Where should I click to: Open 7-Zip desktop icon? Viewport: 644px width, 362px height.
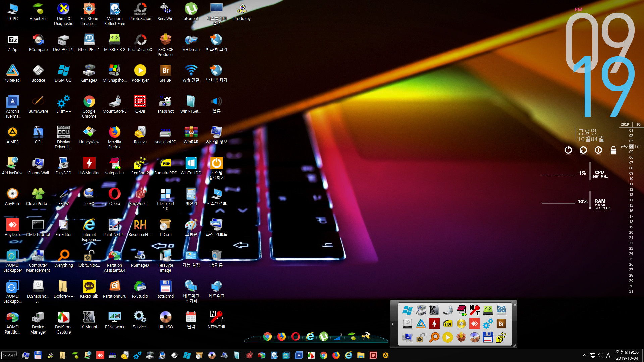coord(13,43)
